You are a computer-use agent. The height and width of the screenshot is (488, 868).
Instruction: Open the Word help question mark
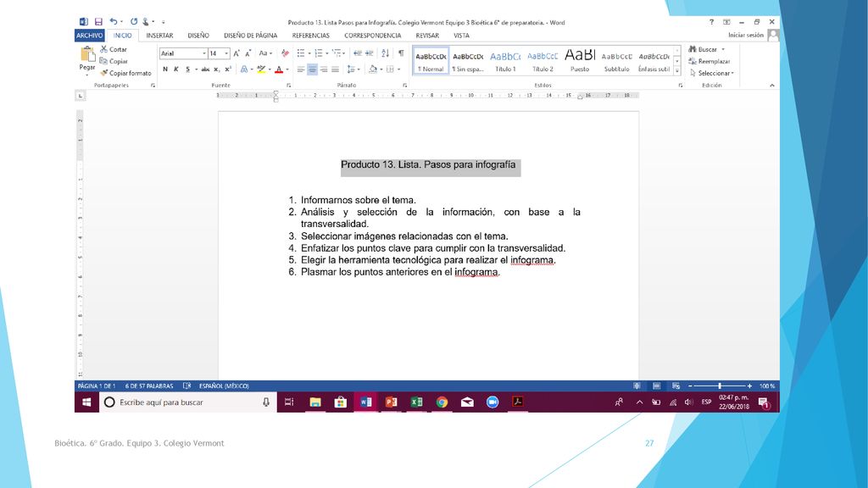point(711,22)
